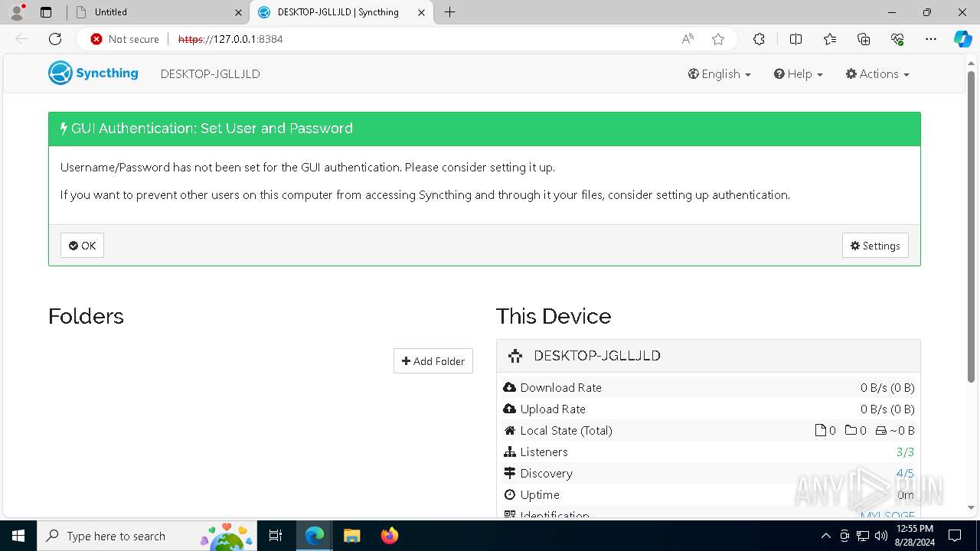Viewport: 980px width, 551px height.
Task: Launch Firefox from the taskbar
Action: click(x=389, y=536)
